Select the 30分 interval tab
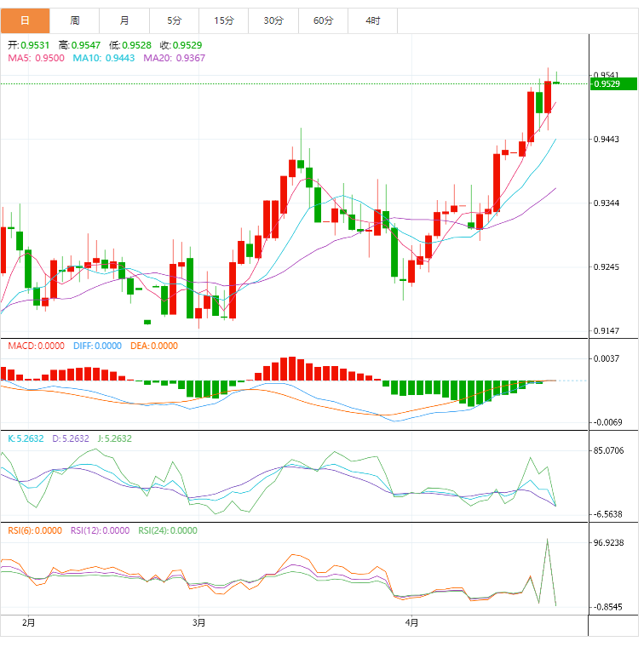The image size is (644, 647). click(273, 20)
